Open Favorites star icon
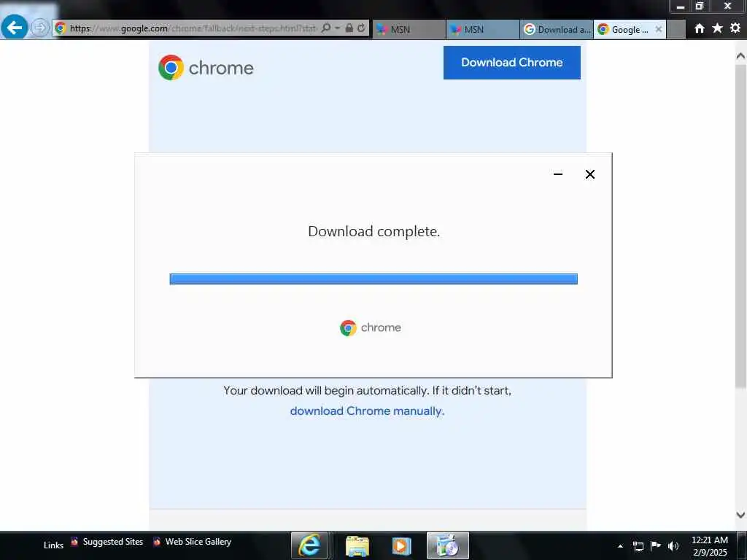 point(717,28)
